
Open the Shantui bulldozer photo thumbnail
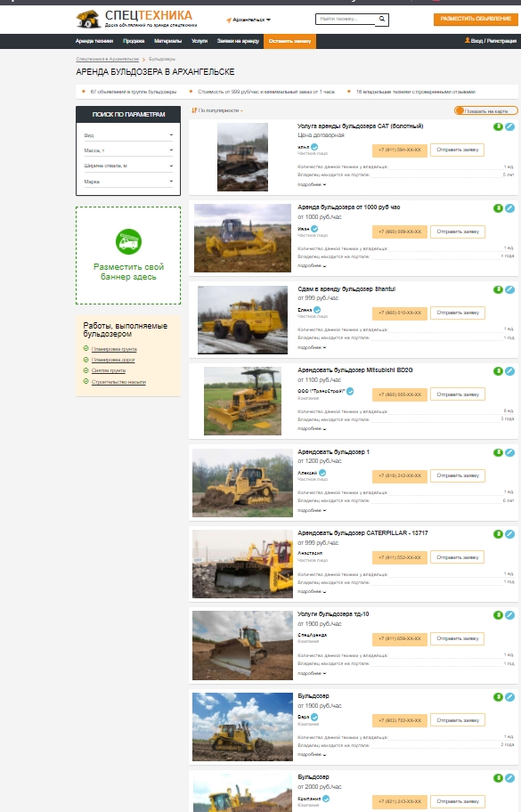click(242, 320)
